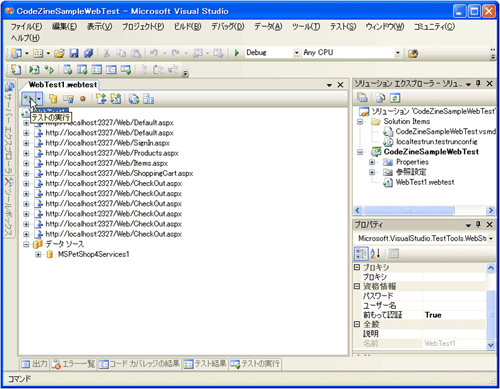Screen dimensions: 500x389
Task: Collapse the 資格情報 category in Properties
Action: (357, 286)
